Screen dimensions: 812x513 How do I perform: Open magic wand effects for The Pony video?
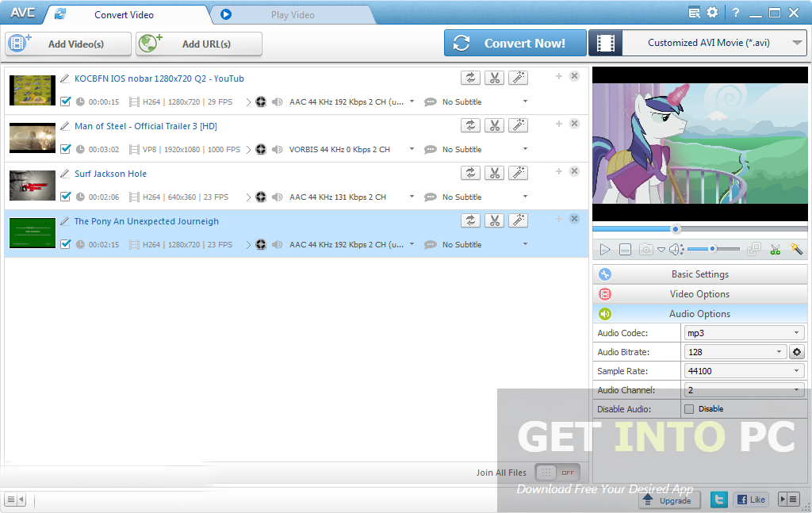tap(518, 221)
